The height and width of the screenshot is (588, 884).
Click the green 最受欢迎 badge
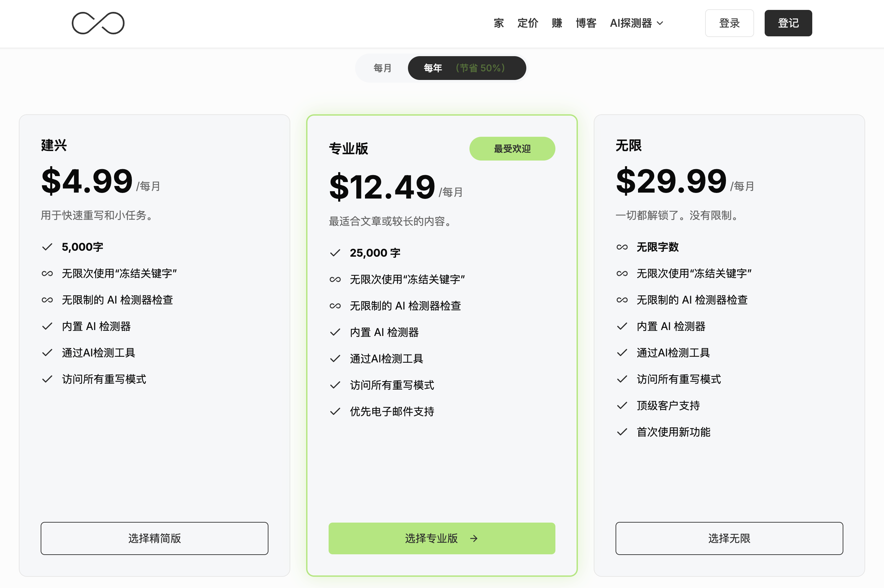(512, 149)
